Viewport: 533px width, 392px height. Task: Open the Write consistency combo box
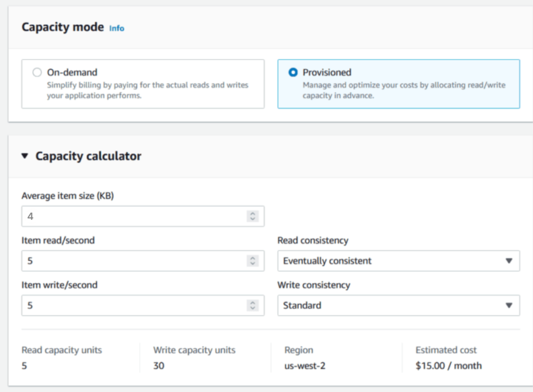click(398, 305)
